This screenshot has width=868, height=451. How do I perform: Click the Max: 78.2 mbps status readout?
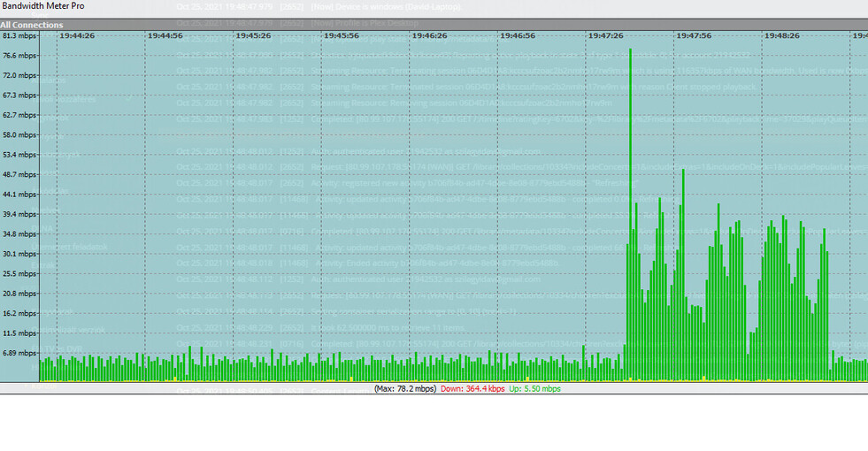[x=405, y=389]
